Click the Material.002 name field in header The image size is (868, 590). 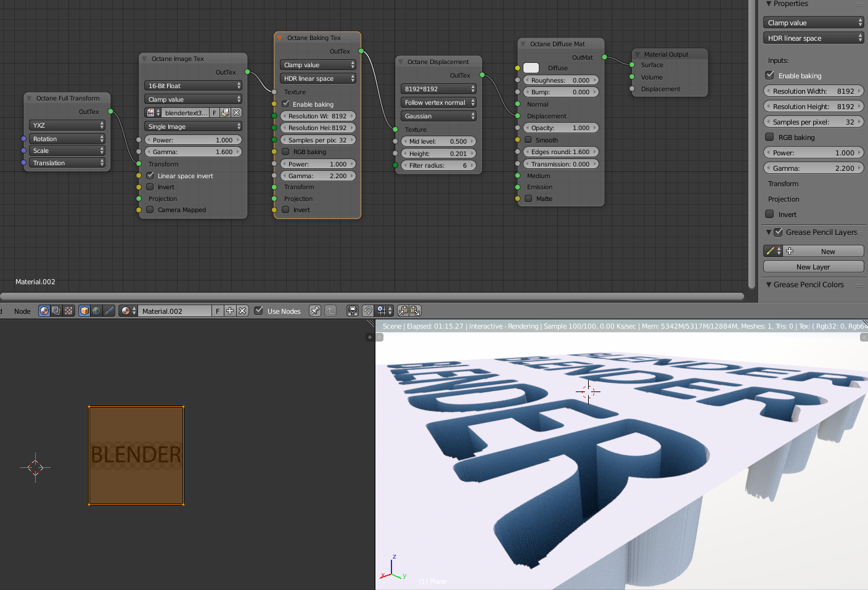point(175,311)
